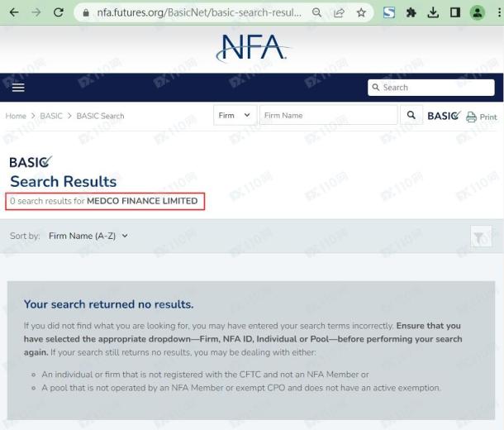
Task: View site security lock info
Action: pyautogui.click(x=86, y=13)
